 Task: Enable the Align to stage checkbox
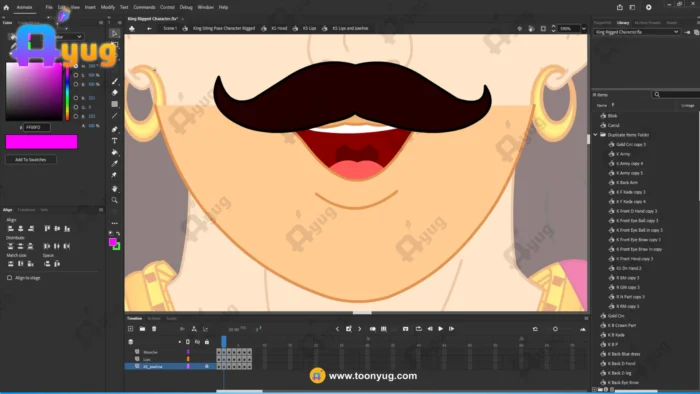pyautogui.click(x=9, y=278)
